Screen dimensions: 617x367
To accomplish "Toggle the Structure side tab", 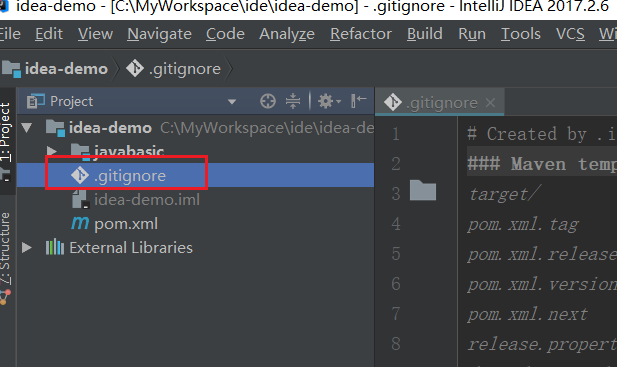I will point(6,248).
